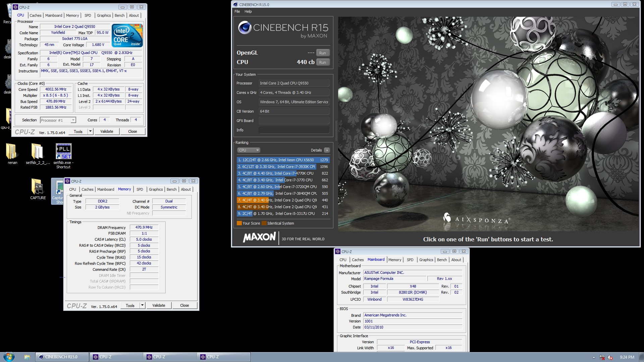The image size is (644, 362).
Task: Click Close in Memory CPU-Z window
Action: click(x=184, y=305)
